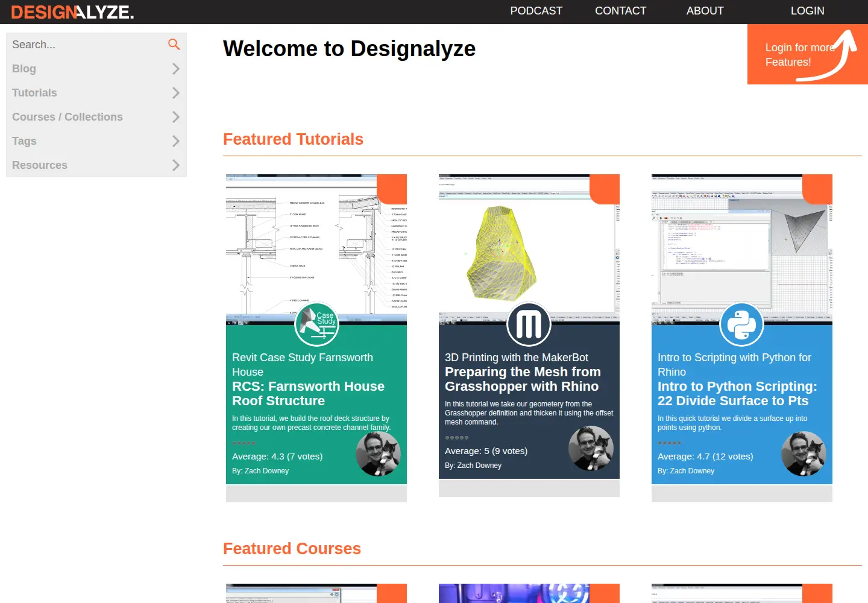This screenshot has width=868, height=603.
Task: Click orange corner tab on Farnsworth card
Action: (x=392, y=189)
